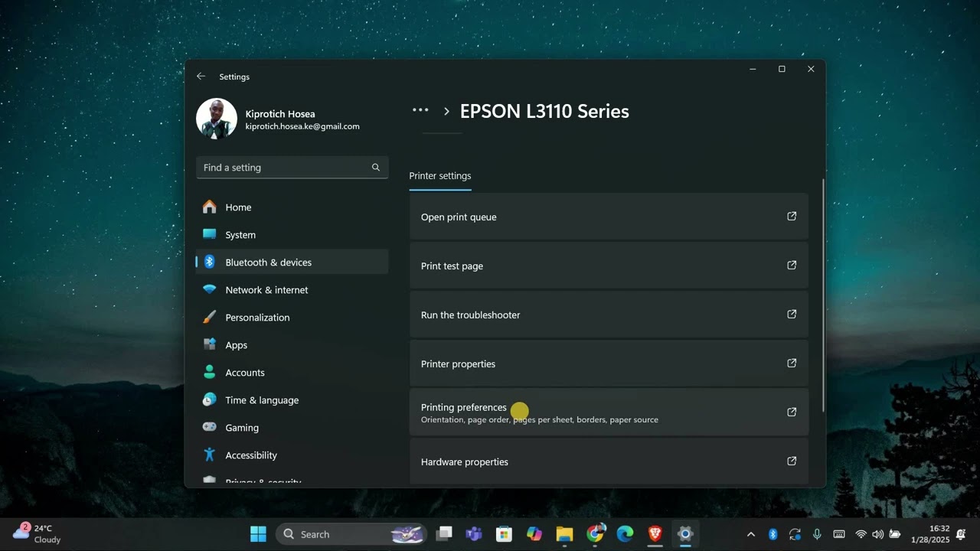
Task: Open Printing preferences
Action: point(609,412)
